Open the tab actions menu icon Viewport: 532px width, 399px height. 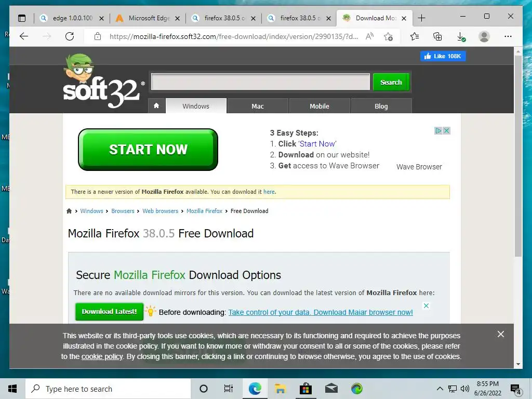22,18
